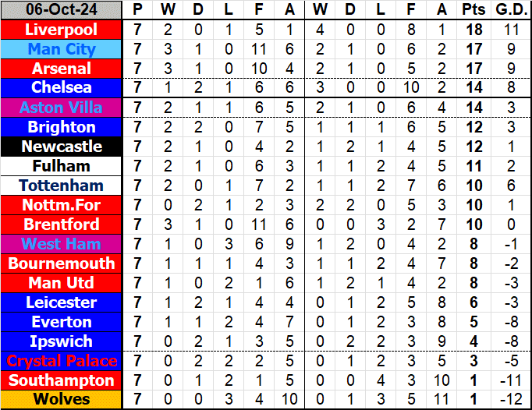Click the 06-Oct-24 date header cell

click(62, 10)
